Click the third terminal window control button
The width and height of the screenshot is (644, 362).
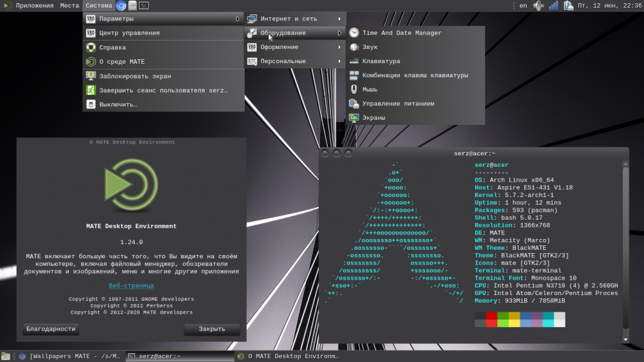[x=348, y=153]
